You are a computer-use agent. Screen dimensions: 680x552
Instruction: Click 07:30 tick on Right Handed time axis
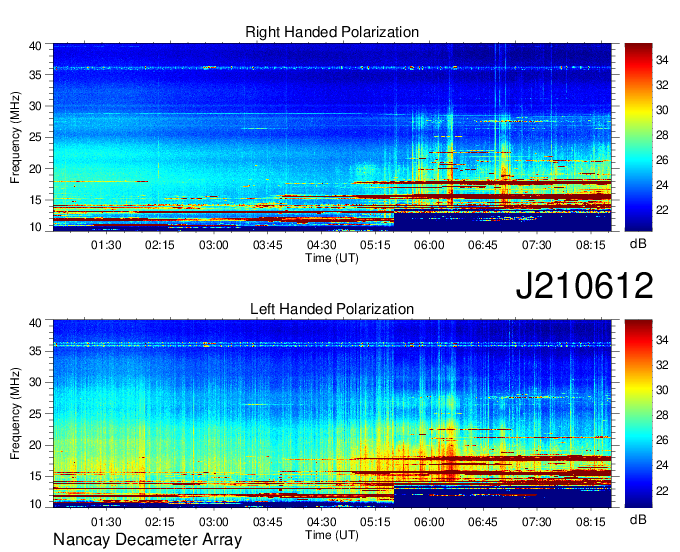click(x=536, y=245)
